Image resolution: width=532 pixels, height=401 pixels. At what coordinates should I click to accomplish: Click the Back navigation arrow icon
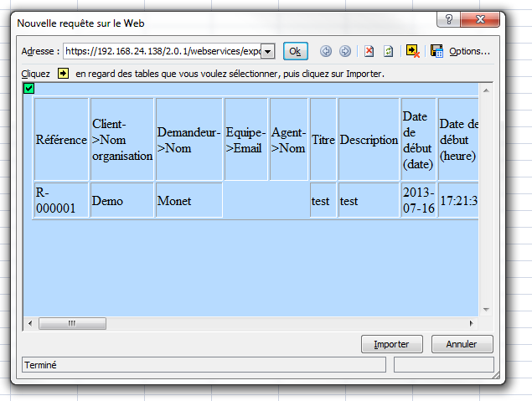(x=326, y=52)
